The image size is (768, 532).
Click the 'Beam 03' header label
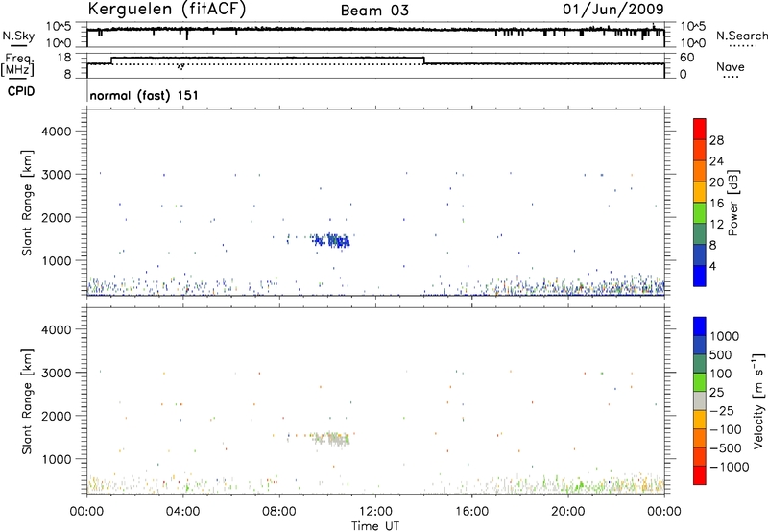(x=374, y=11)
